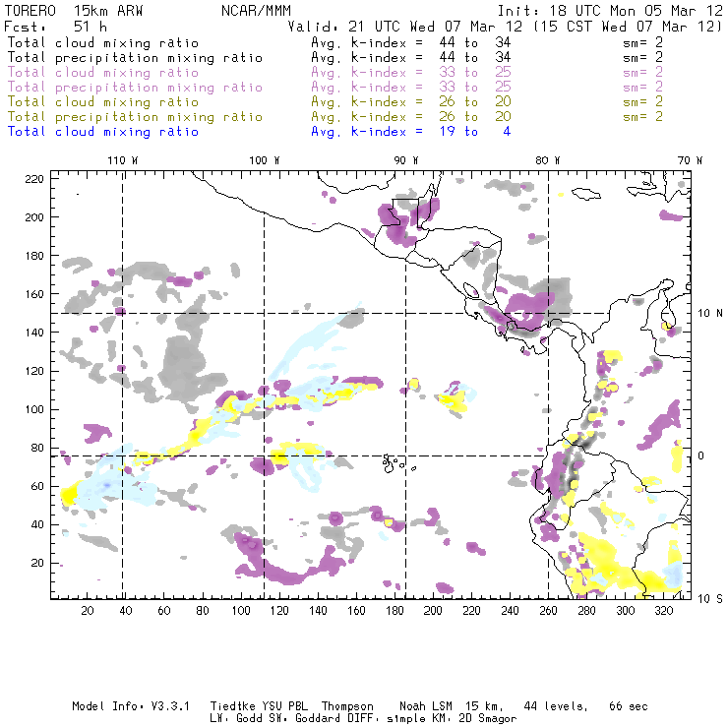Click the '80 W' longitude label
The width and height of the screenshot is (728, 728).
click(548, 160)
